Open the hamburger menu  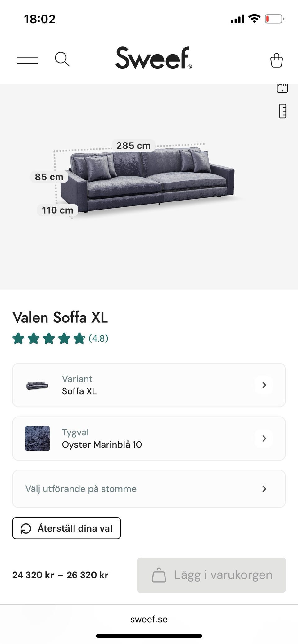(27, 60)
